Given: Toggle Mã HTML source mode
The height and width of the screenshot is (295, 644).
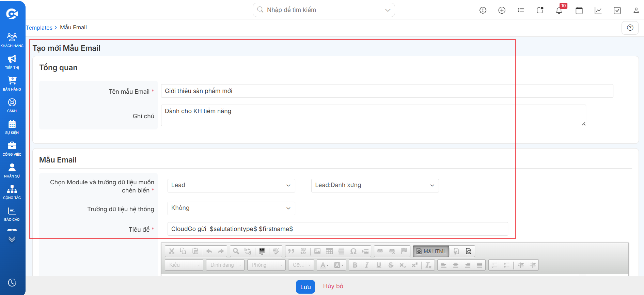Looking at the screenshot, I should click(431, 251).
